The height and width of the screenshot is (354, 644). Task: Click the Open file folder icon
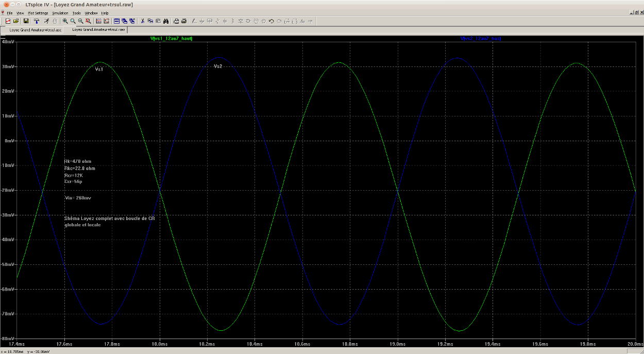click(x=16, y=21)
